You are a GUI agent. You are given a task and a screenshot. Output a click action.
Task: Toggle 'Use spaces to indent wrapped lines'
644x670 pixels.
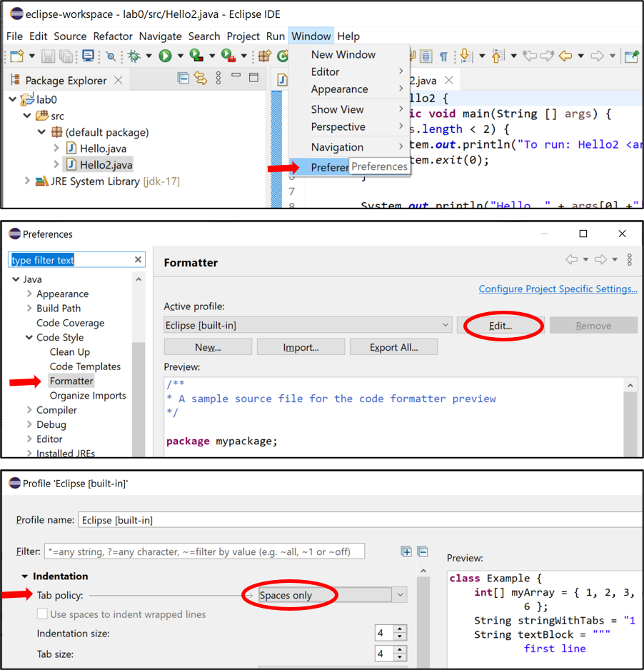point(42,614)
